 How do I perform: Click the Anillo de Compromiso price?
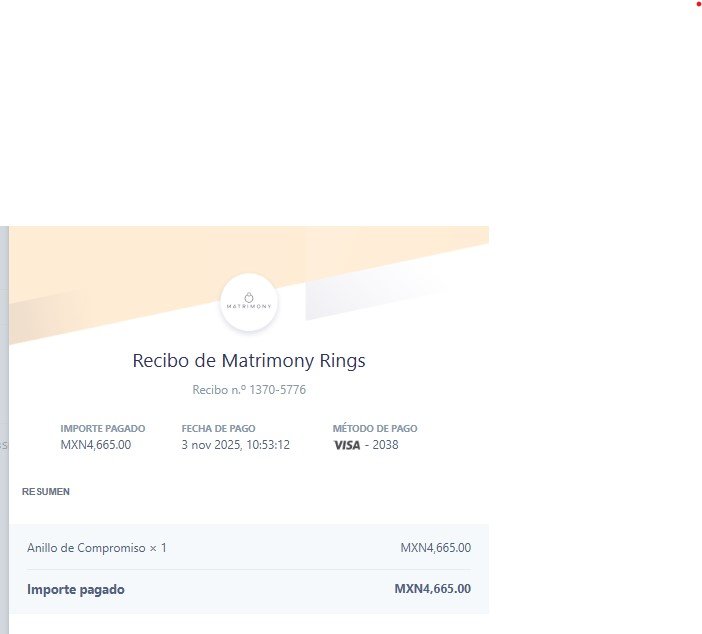click(x=435, y=548)
